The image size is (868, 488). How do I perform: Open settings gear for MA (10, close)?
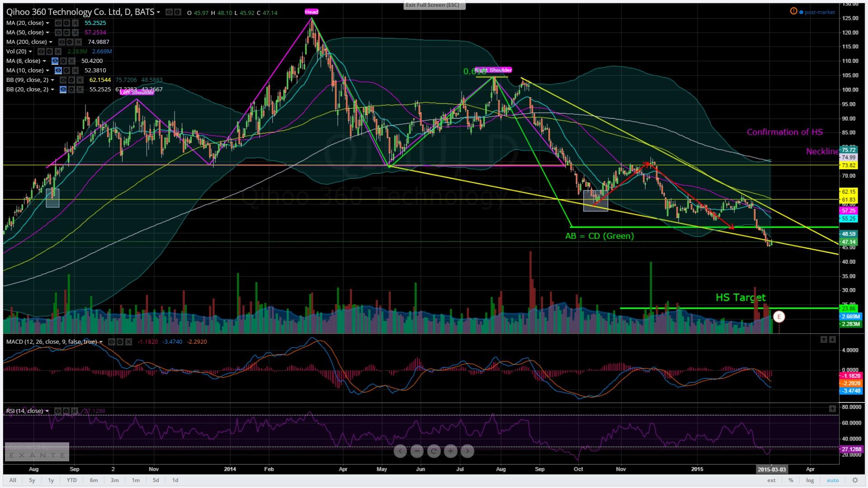pos(66,70)
